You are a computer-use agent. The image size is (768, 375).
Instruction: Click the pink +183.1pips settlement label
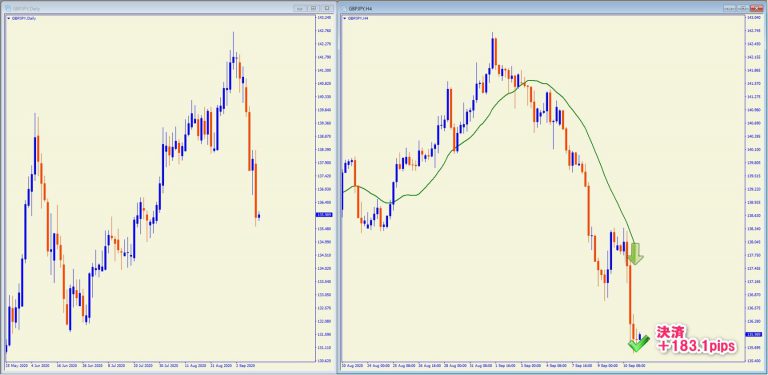coord(696,339)
